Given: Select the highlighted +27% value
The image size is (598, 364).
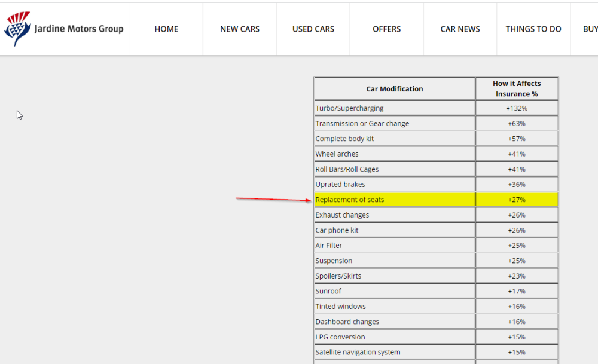Looking at the screenshot, I should click(517, 200).
